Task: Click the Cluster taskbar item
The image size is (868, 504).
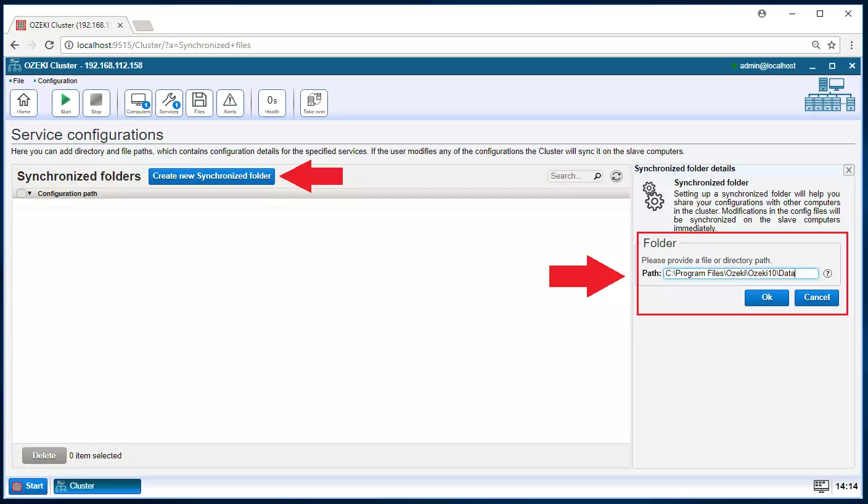Action: point(97,486)
